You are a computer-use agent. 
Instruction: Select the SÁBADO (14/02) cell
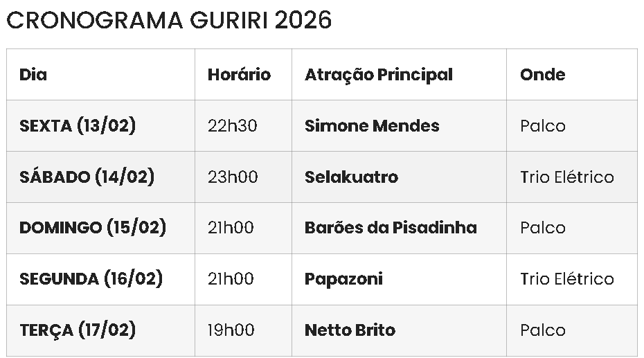(87, 177)
